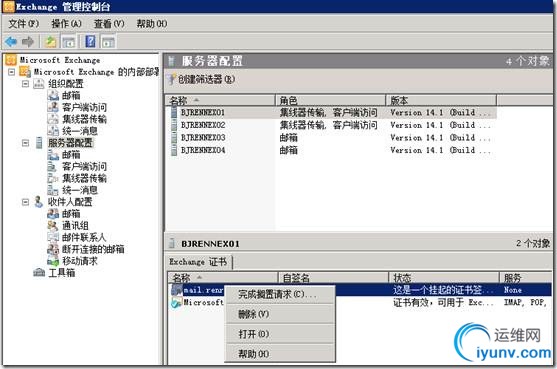
Task: Collapse the 组织配置 tree node
Action: coord(26,84)
